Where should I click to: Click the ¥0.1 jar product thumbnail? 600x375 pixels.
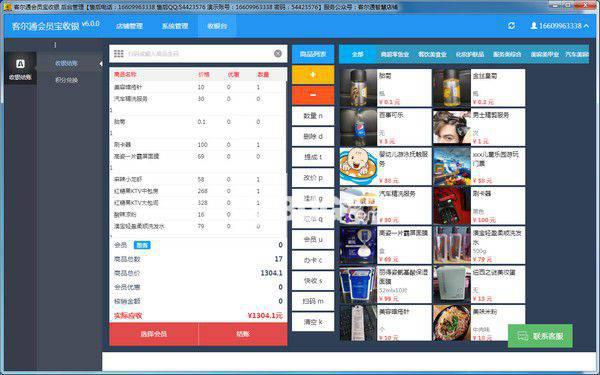[x=359, y=88]
